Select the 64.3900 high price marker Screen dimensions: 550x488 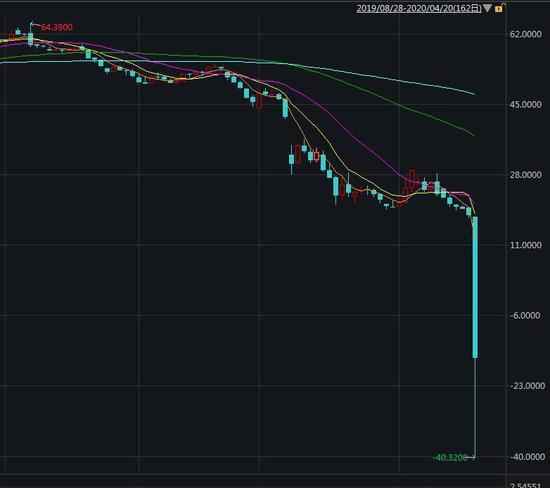56,27
